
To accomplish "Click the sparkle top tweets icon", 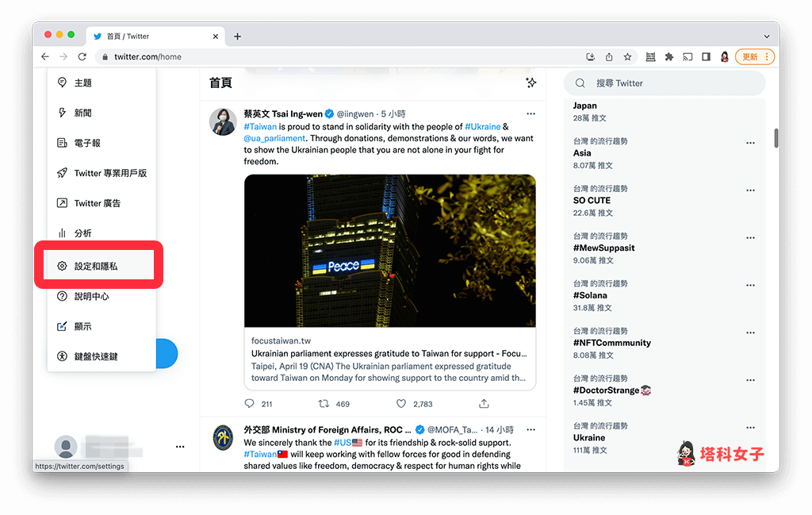I will click(x=530, y=83).
